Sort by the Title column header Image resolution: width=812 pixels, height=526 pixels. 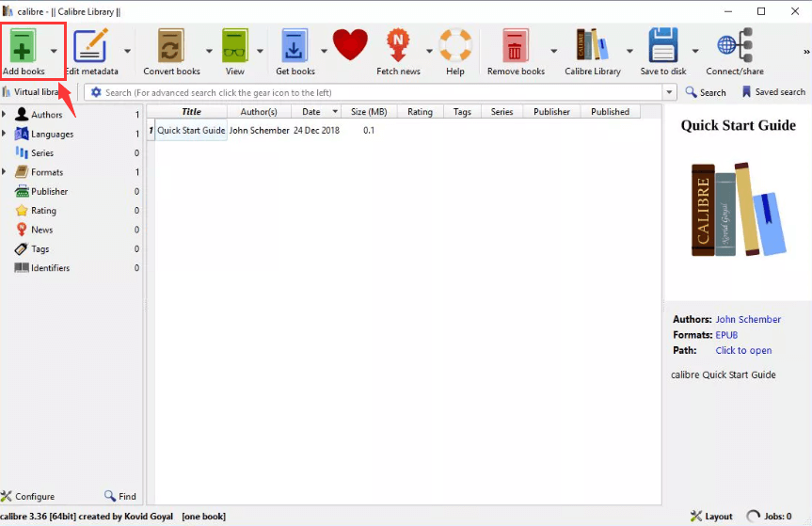pyautogui.click(x=191, y=112)
